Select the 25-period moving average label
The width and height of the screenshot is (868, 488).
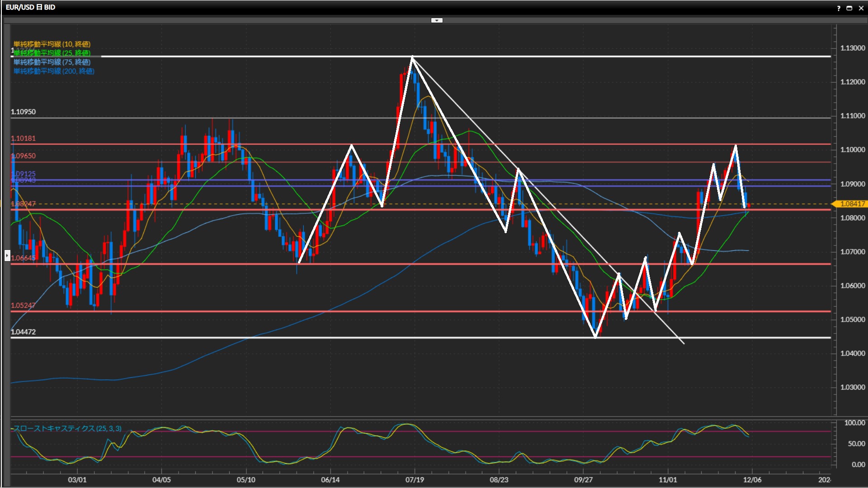pos(52,53)
